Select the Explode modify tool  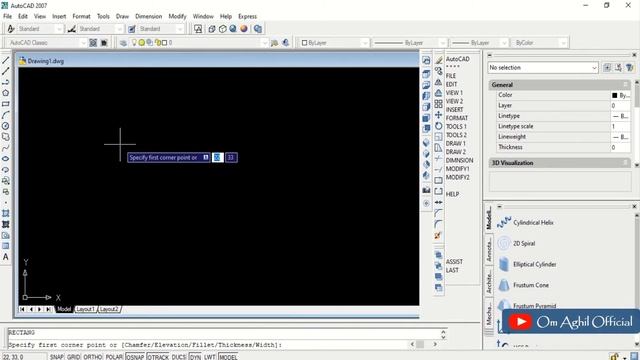click(x=438, y=236)
